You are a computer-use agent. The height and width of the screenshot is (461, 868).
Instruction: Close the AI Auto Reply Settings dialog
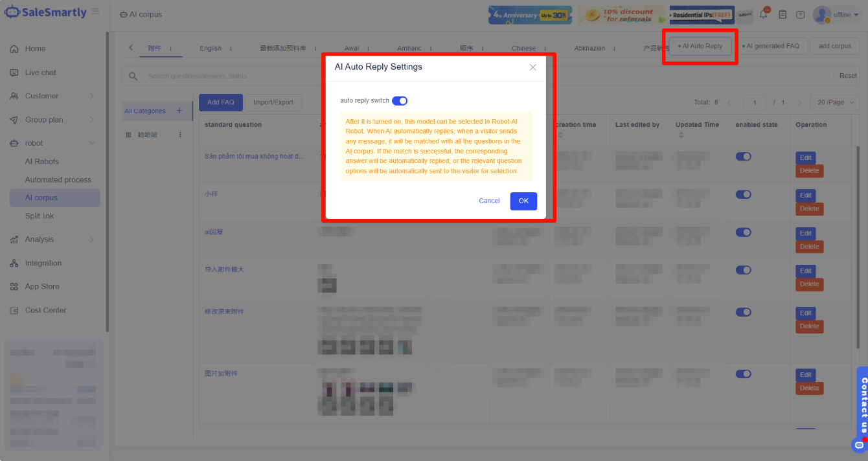pos(533,67)
